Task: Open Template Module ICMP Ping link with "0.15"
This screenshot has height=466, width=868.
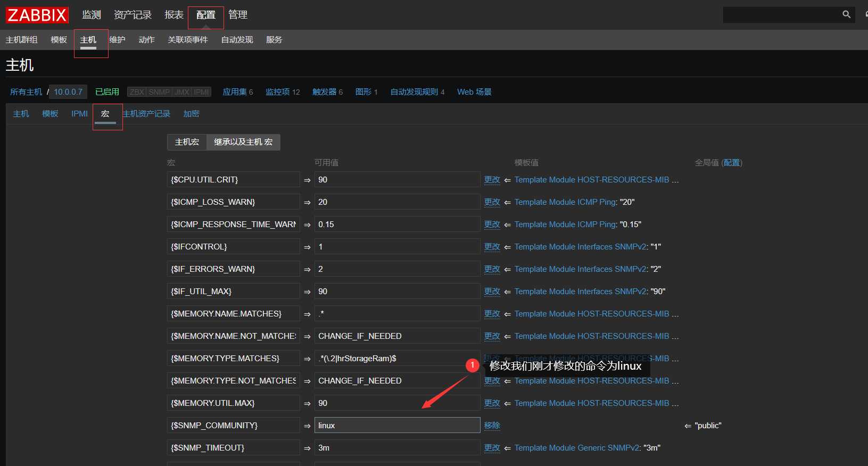Action: 565,224
